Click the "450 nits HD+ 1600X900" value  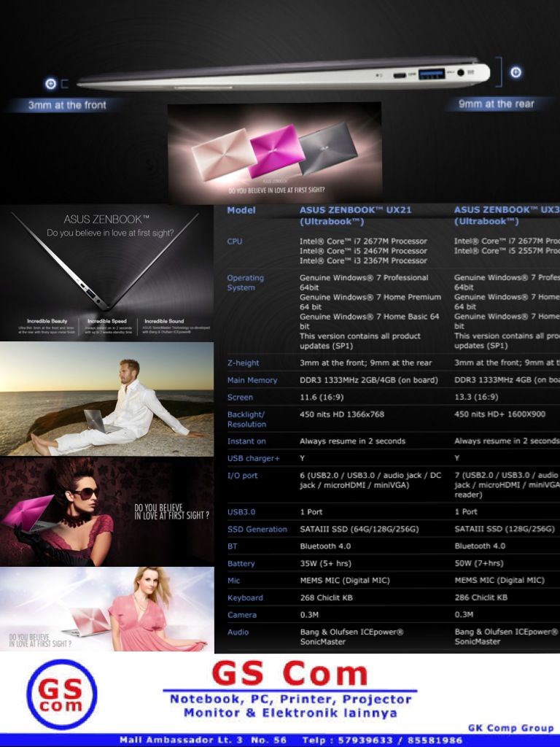(x=500, y=414)
